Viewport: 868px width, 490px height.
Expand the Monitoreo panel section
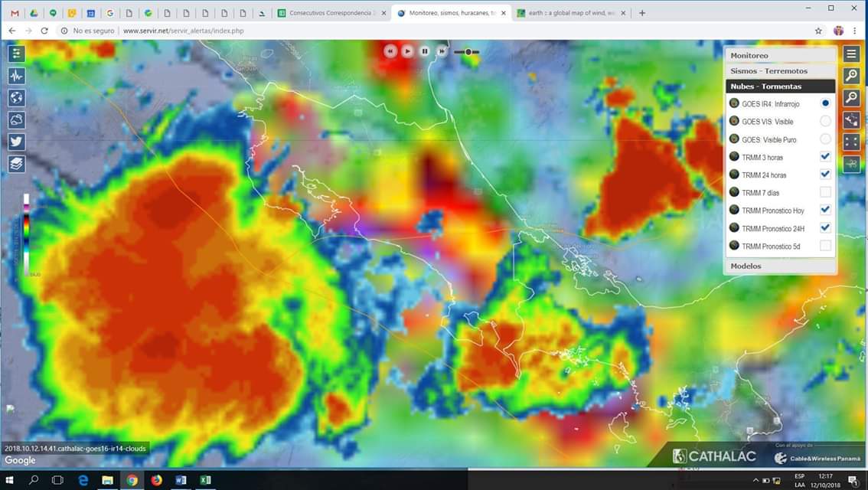pyautogui.click(x=781, y=55)
